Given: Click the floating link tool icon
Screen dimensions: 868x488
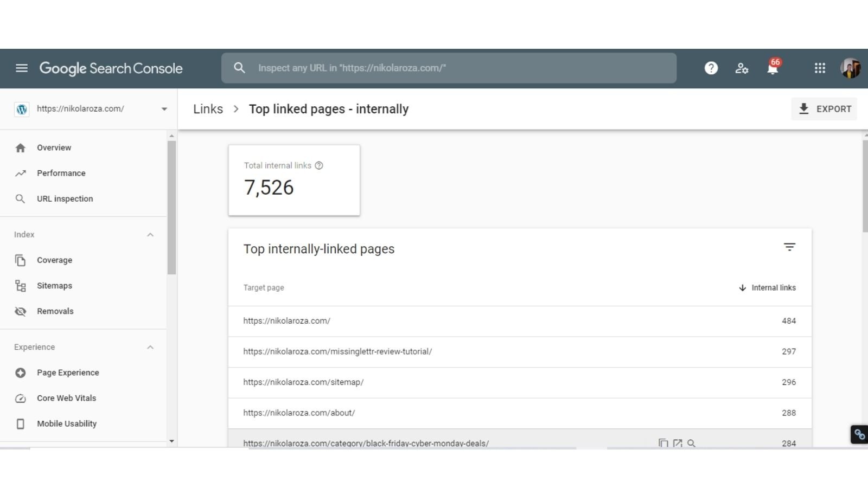Looking at the screenshot, I should 859,434.
